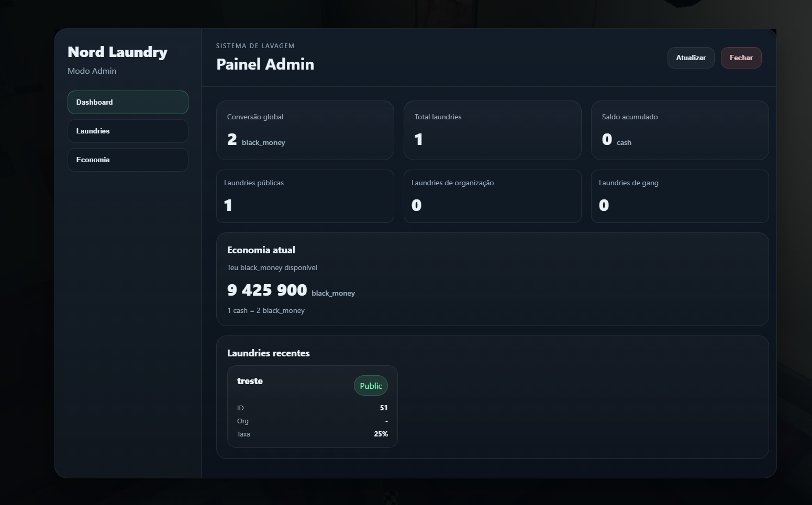Viewport: 812px width, 505px height.
Task: Click the 'Teu black_money disponível' text
Action: pyautogui.click(x=272, y=267)
